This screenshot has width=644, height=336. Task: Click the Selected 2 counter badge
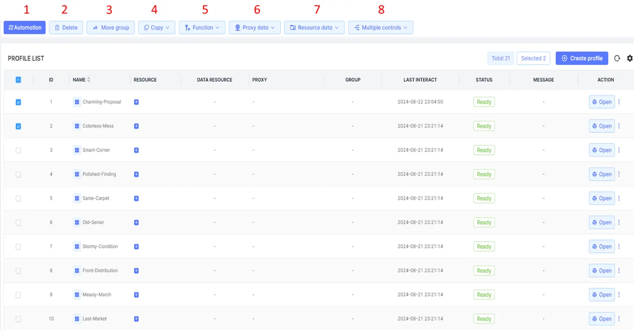point(533,58)
